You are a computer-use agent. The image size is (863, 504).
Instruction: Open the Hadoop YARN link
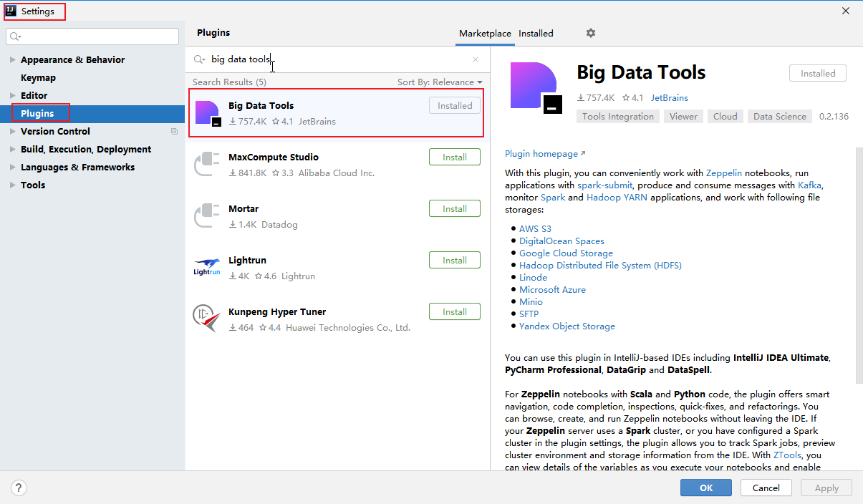pyautogui.click(x=617, y=198)
